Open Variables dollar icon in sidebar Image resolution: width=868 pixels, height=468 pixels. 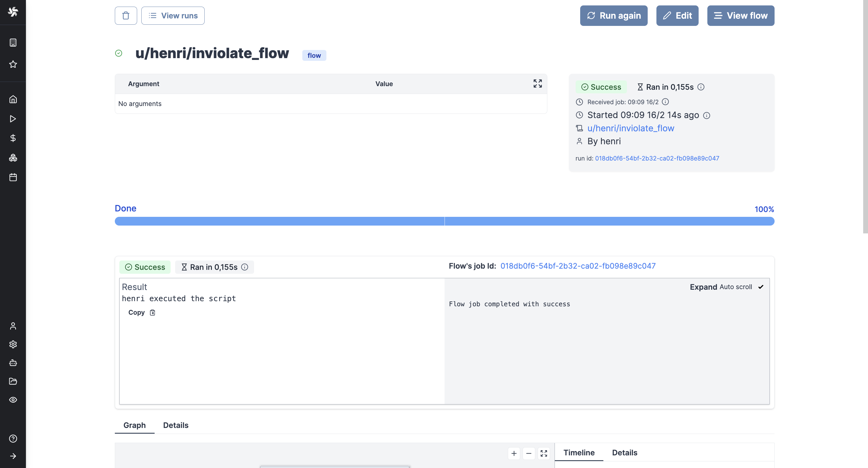pyautogui.click(x=13, y=138)
